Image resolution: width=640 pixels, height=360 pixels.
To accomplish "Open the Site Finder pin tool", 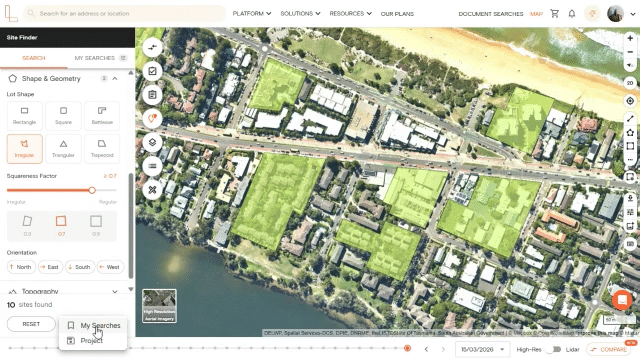I will 152,118.
